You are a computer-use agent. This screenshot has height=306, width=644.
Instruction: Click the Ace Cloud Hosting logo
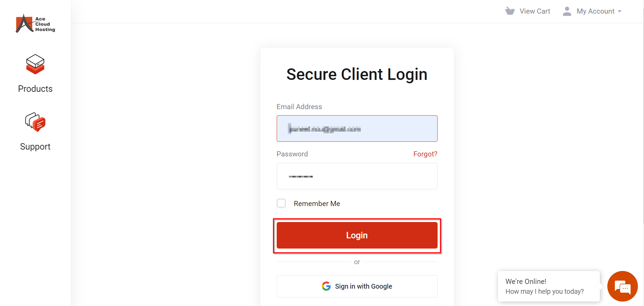(x=35, y=23)
